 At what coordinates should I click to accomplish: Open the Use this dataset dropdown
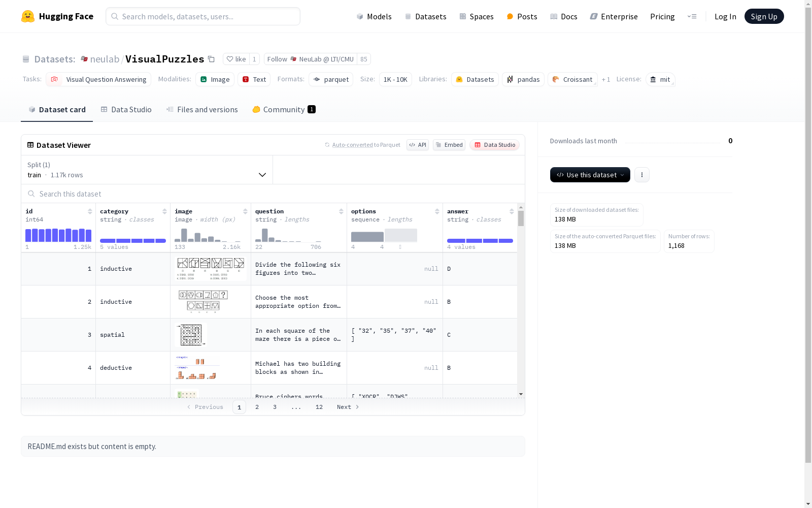click(x=590, y=175)
